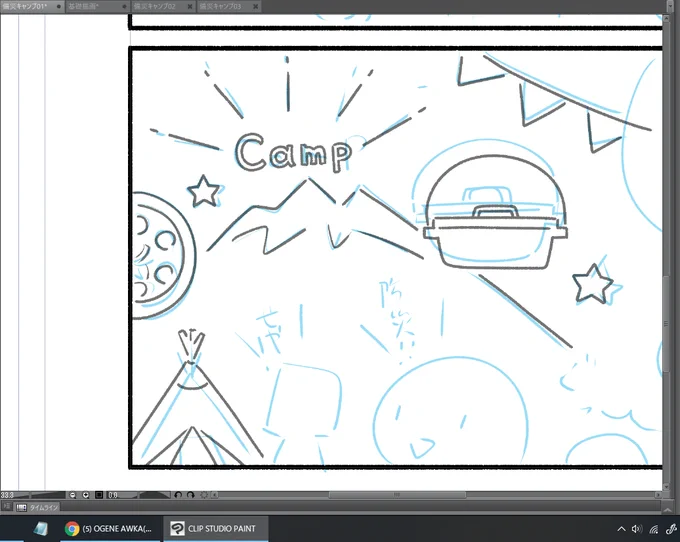Switch to the second canvas tab
The height and width of the screenshot is (542, 680).
pyautogui.click(x=98, y=6)
